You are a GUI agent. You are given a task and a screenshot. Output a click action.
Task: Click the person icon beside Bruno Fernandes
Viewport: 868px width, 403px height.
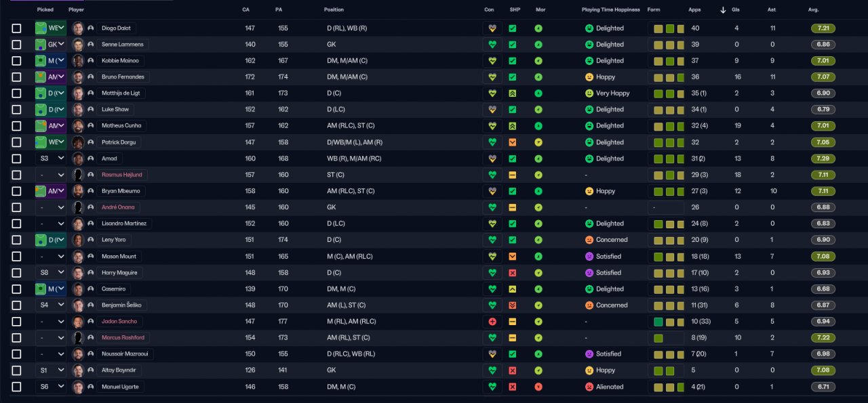click(x=90, y=77)
